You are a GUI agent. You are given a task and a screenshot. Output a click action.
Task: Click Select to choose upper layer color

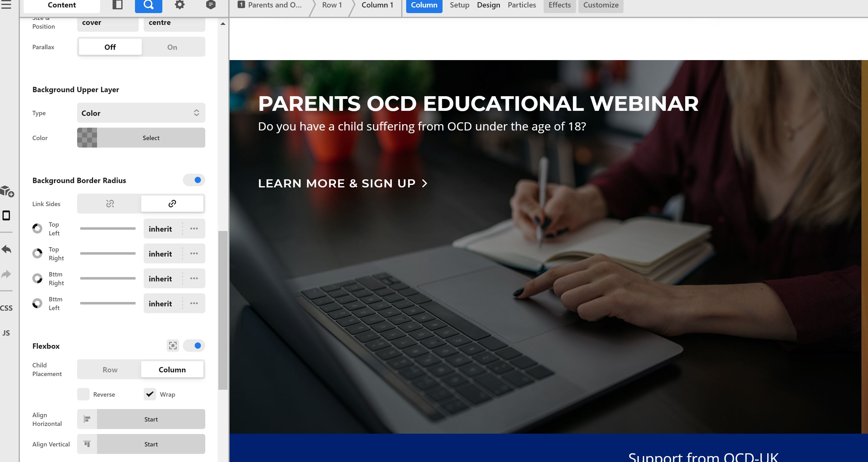pyautogui.click(x=151, y=138)
